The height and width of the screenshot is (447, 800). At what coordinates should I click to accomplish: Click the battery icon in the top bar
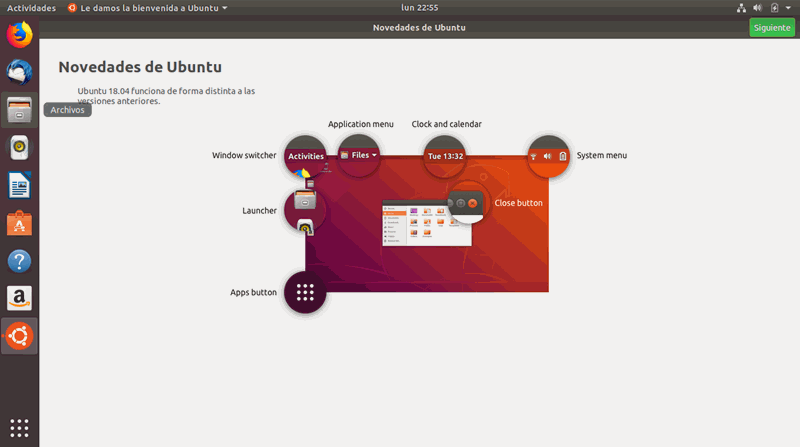774,7
